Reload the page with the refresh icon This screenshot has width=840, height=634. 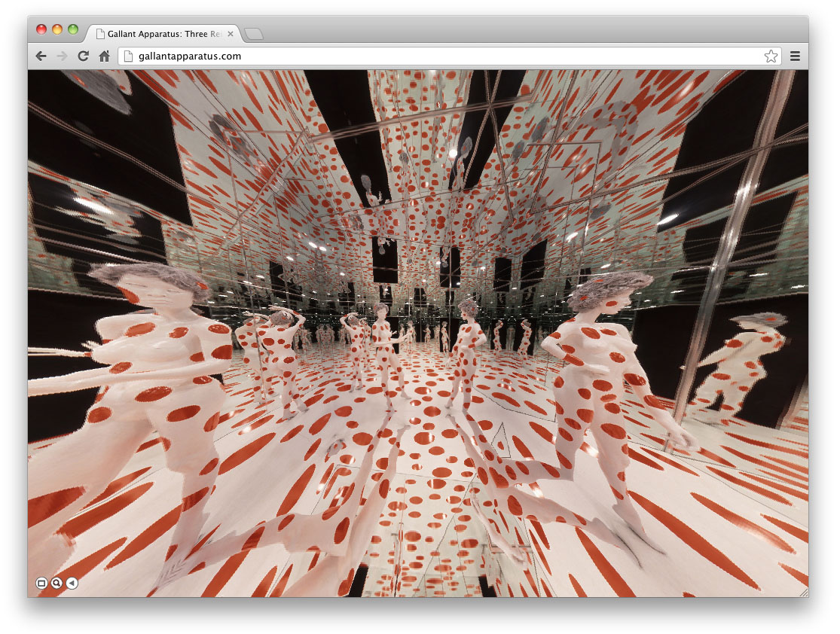point(83,56)
